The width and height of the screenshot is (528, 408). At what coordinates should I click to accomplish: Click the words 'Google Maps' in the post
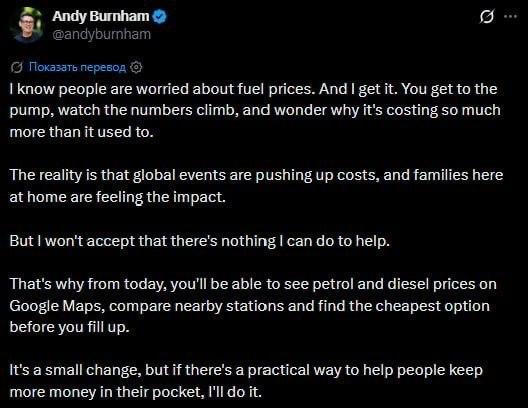click(56, 306)
